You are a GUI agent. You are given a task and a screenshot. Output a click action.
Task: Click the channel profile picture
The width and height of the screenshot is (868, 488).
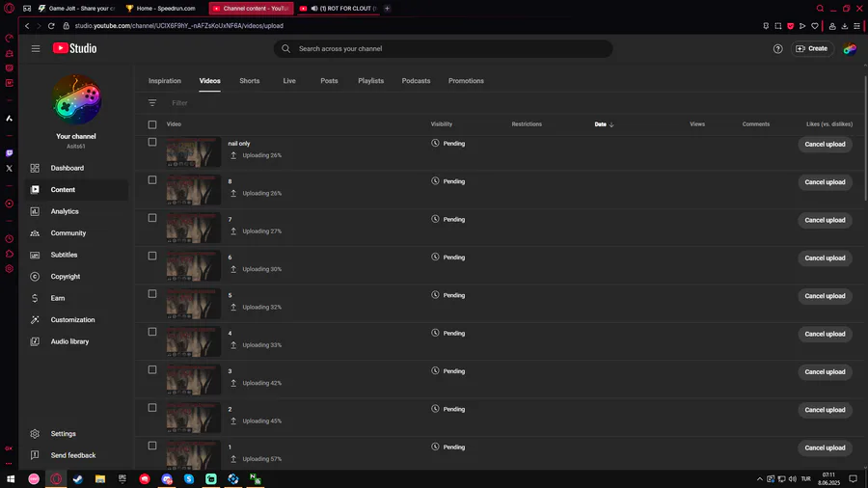pos(76,99)
